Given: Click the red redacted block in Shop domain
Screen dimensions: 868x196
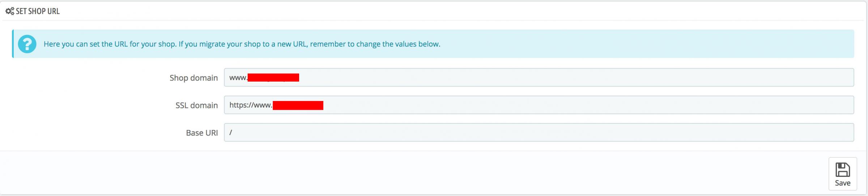Looking at the screenshot, I should pos(273,78).
